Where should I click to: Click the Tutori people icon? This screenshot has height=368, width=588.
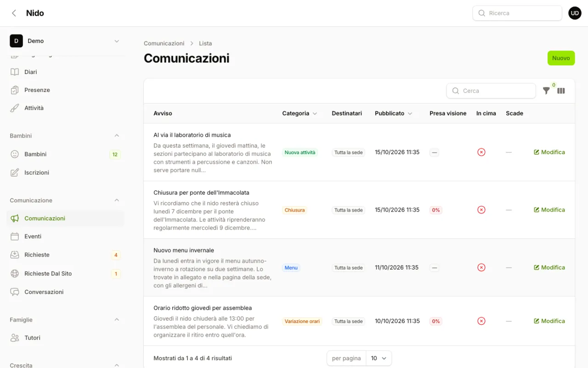[x=15, y=338]
